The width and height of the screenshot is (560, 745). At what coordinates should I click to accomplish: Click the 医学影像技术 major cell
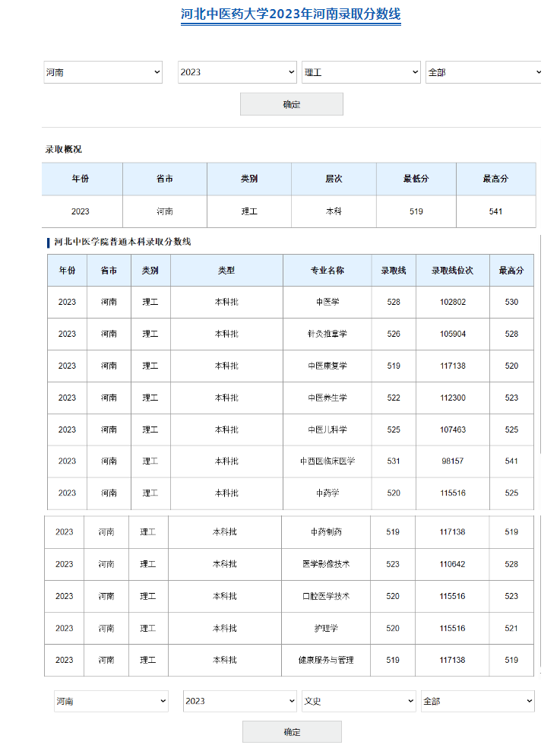326,564
